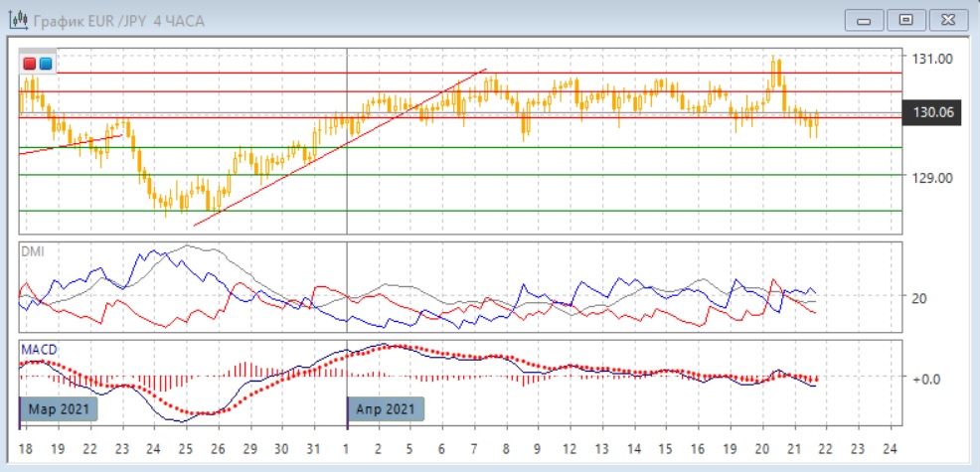The image size is (980, 472).
Task: Click the candlestick chart icon in title bar
Action: [x=18, y=20]
